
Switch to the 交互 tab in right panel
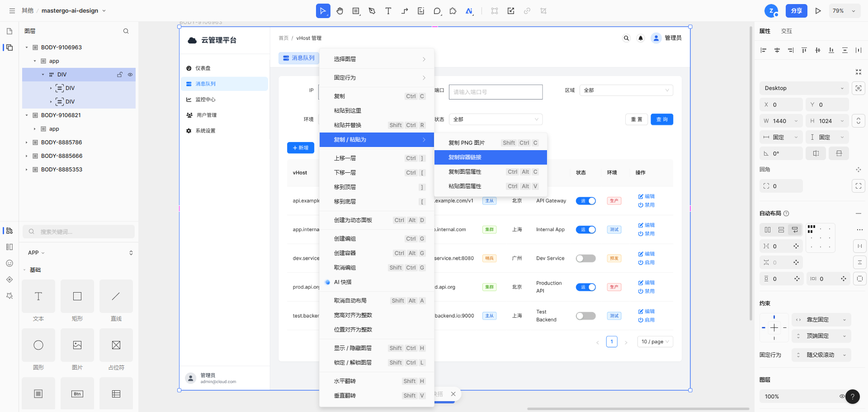[787, 31]
